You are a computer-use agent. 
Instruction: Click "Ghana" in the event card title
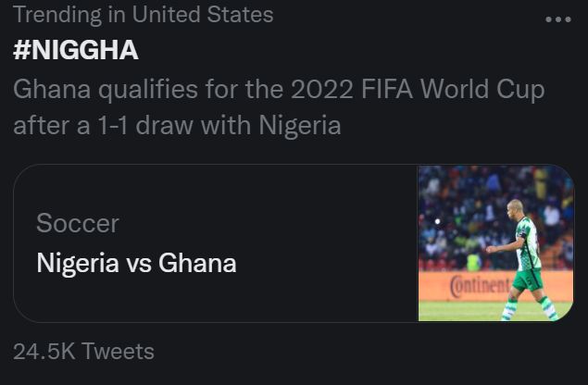click(x=197, y=264)
